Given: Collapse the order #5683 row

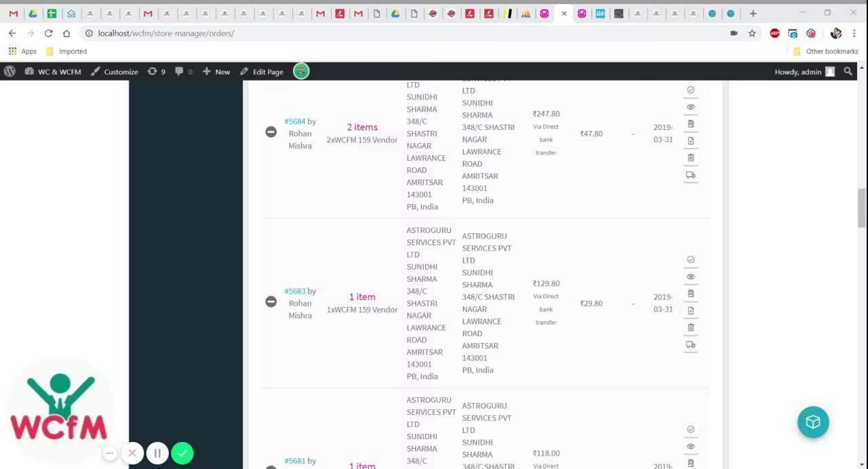Looking at the screenshot, I should [x=271, y=301].
